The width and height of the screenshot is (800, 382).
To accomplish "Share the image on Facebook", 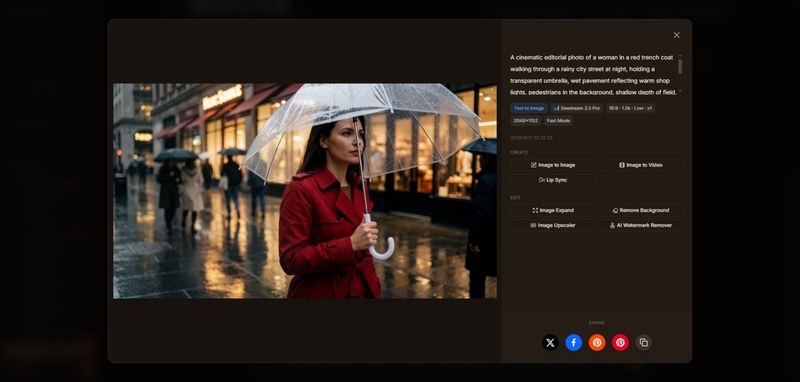I will (573, 343).
